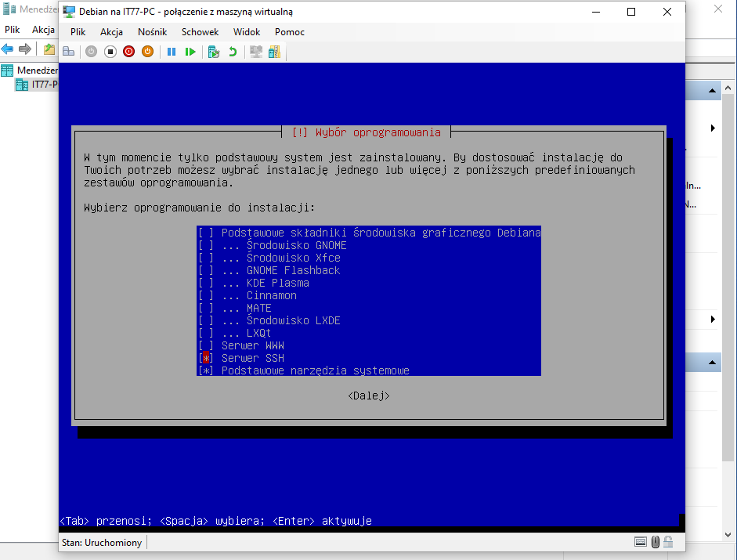Click the <Dalej> button in the installer

tap(369, 396)
